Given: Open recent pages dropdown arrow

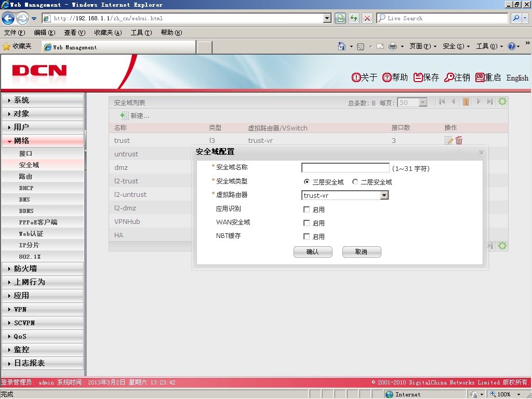Looking at the screenshot, I should pos(34,18).
